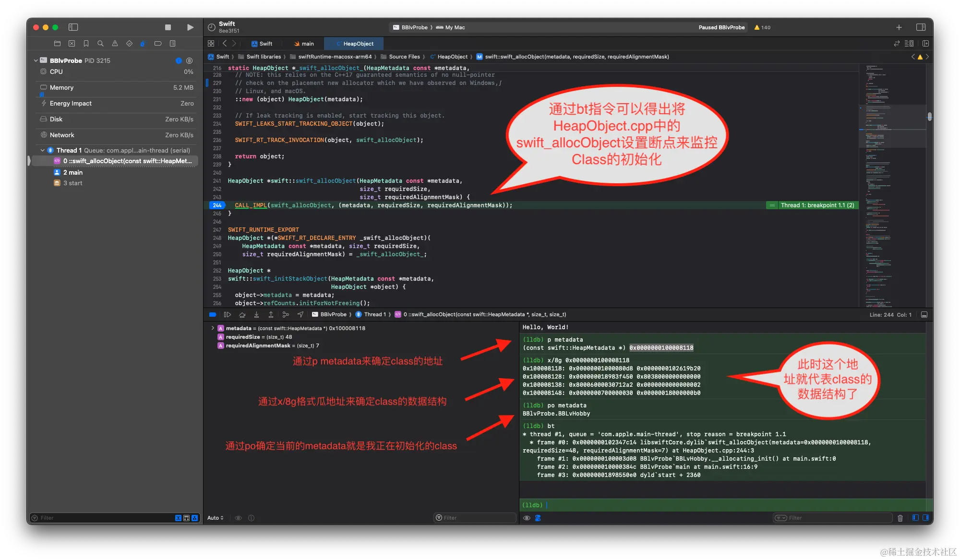
Task: Expand the metadata variable disclosure arrow
Action: 213,328
